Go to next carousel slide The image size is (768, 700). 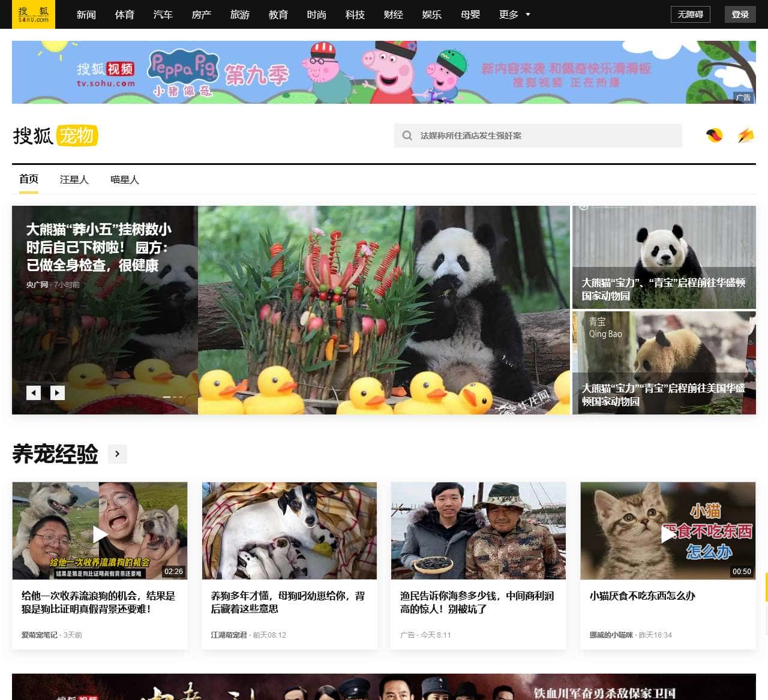point(57,393)
